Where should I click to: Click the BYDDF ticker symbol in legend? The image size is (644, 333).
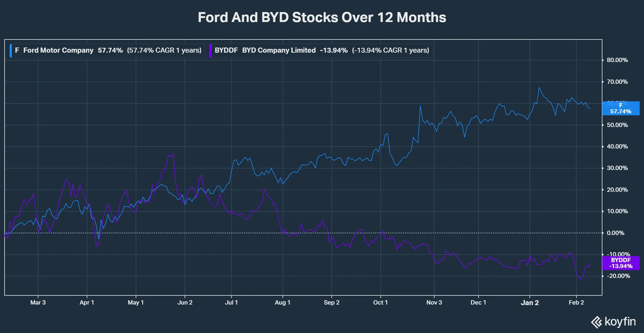226,50
